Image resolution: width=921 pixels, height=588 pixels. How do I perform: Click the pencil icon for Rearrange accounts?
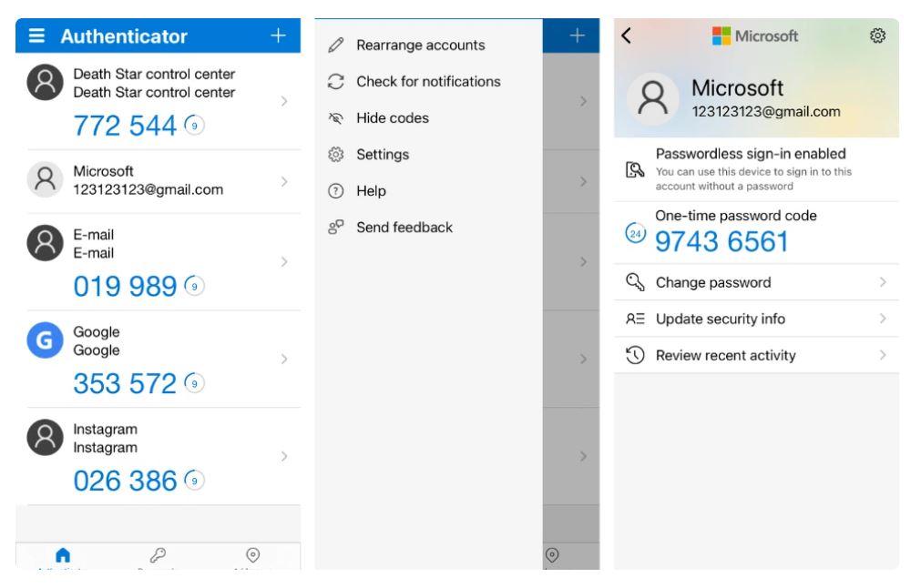tap(336, 46)
